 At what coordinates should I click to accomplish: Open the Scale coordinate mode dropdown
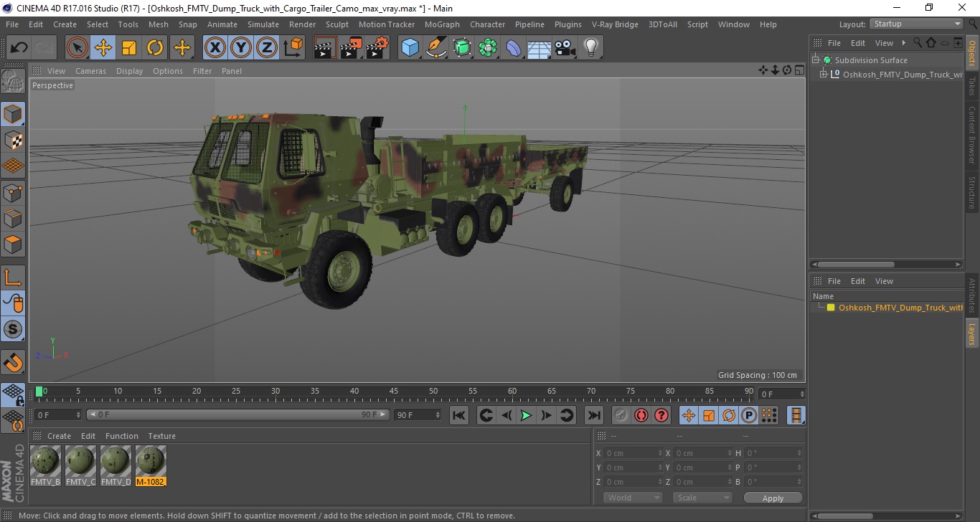point(702,498)
